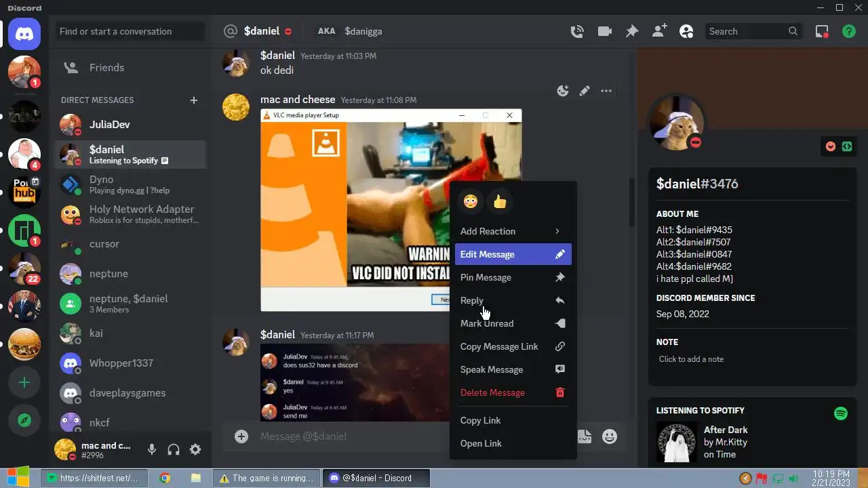
Task: Open cursor direct message
Action: pyautogui.click(x=130, y=244)
